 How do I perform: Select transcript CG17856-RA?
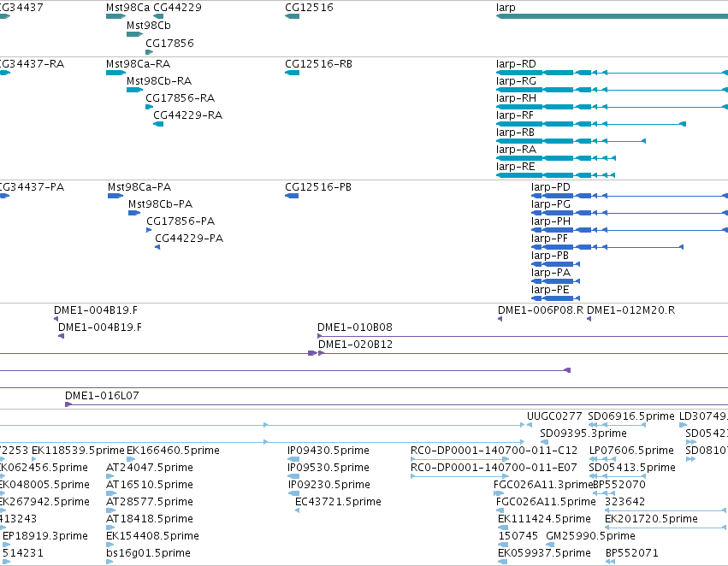pos(149,107)
